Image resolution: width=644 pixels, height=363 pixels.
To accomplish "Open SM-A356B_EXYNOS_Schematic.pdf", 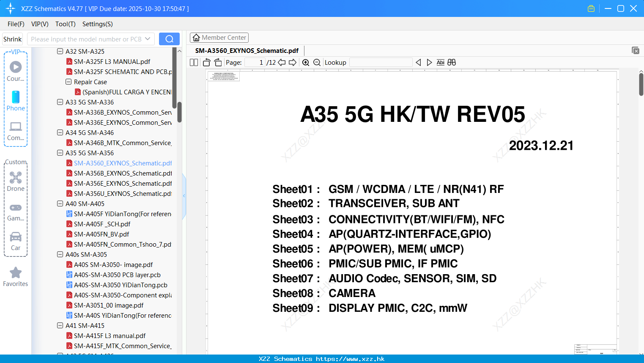I will pos(123,173).
